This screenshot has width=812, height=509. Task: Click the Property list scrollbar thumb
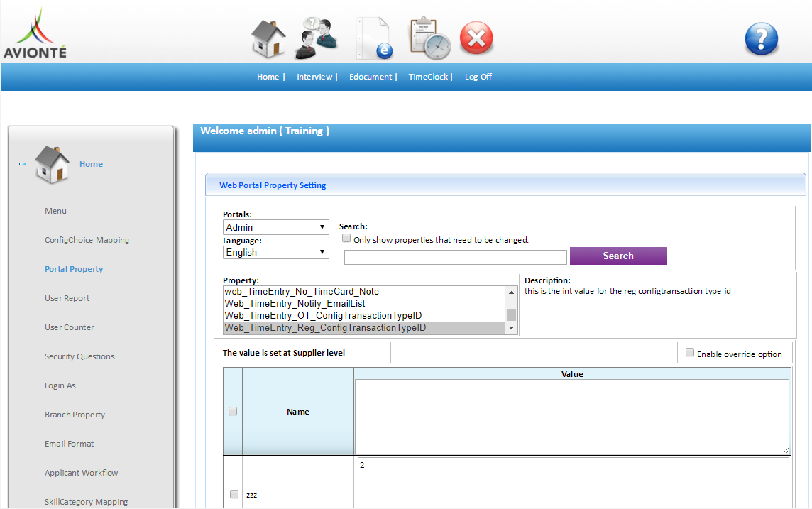[x=511, y=314]
